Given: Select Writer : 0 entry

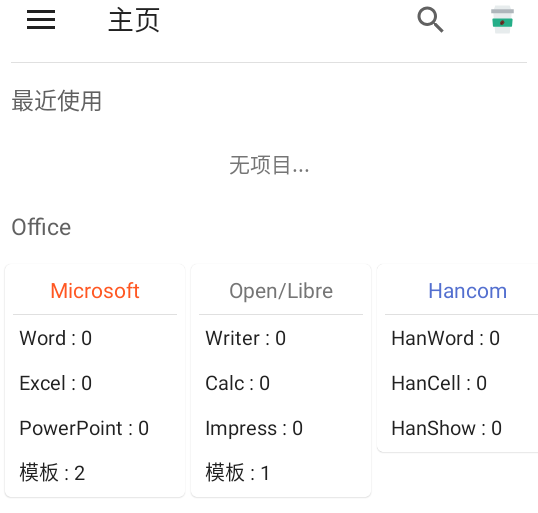Looking at the screenshot, I should (246, 338).
